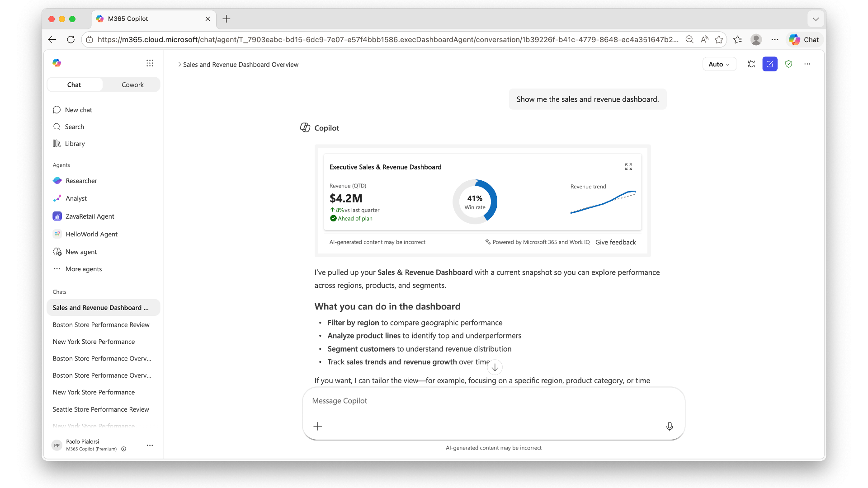Reload the page
Image resolution: width=868 pixels, height=488 pixels.
point(71,40)
